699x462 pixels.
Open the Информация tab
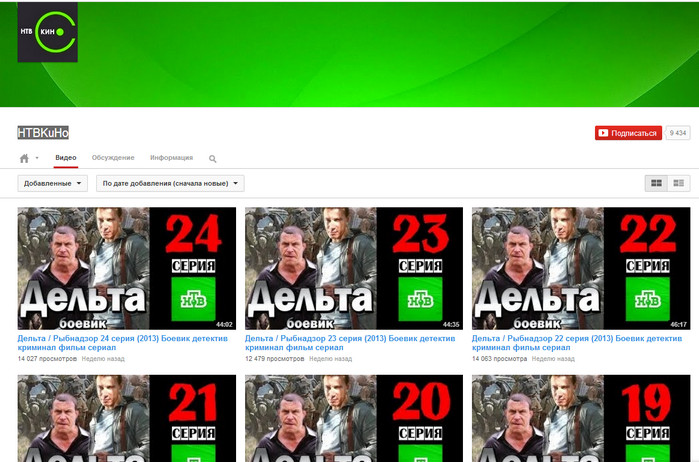coord(172,157)
